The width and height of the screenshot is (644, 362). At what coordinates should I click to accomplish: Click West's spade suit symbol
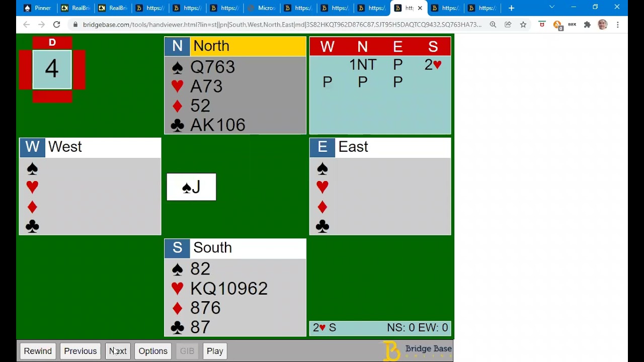click(x=32, y=168)
